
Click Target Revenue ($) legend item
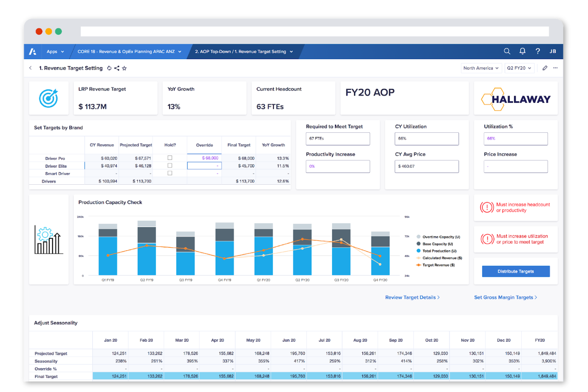pos(435,265)
